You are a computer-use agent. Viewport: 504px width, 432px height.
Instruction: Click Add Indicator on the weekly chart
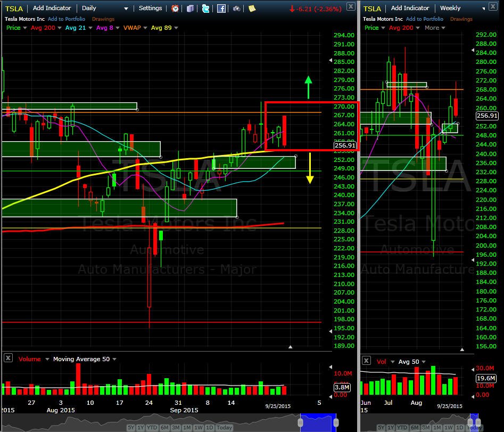coord(410,8)
